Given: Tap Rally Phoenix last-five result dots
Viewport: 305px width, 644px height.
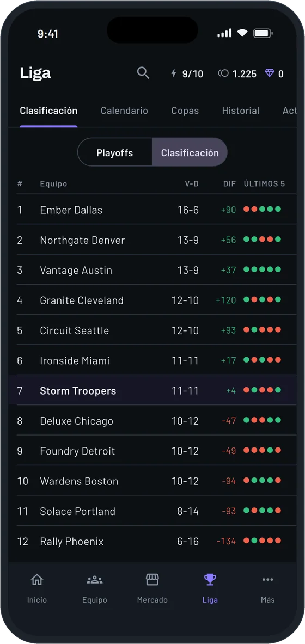Looking at the screenshot, I should 263,541.
